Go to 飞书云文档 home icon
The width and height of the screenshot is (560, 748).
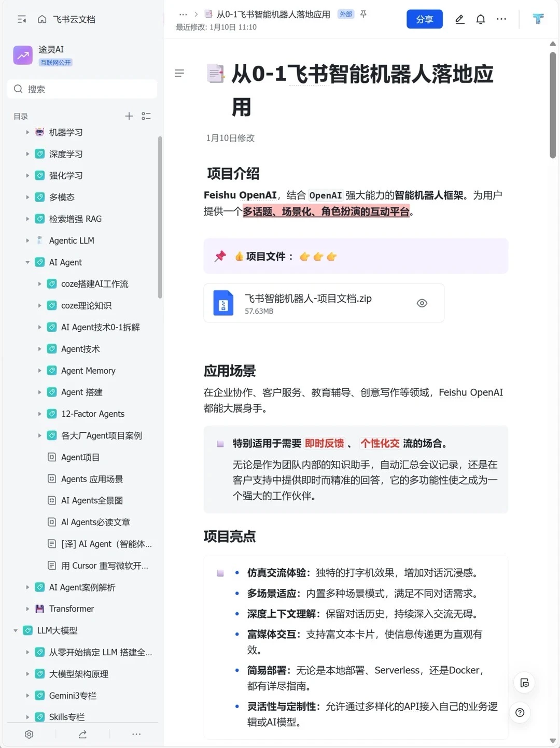click(42, 19)
